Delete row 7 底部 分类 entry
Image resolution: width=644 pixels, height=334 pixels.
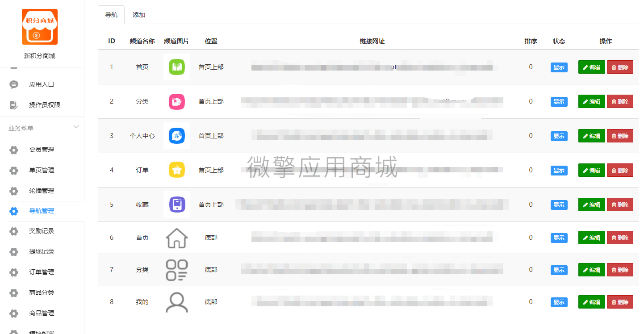[620, 270]
